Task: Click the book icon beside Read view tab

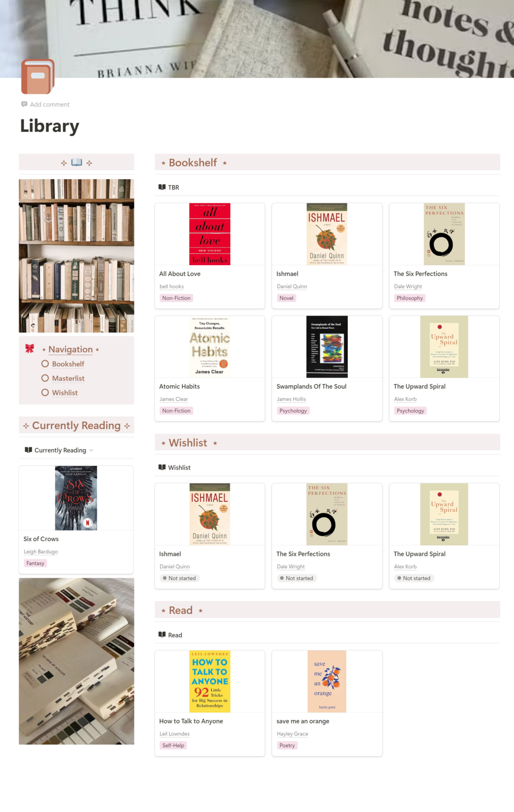Action: (x=162, y=634)
